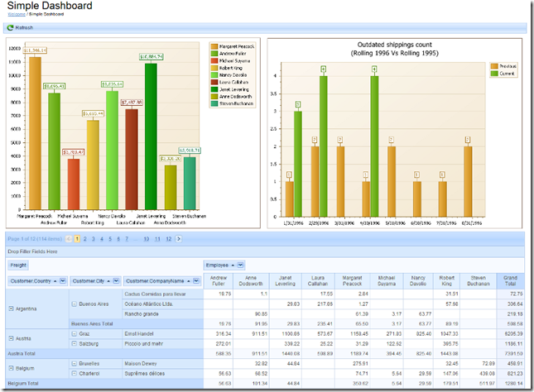Jump to page 12 in the pager
Screen dimensions: 534x392
[x=169, y=239]
